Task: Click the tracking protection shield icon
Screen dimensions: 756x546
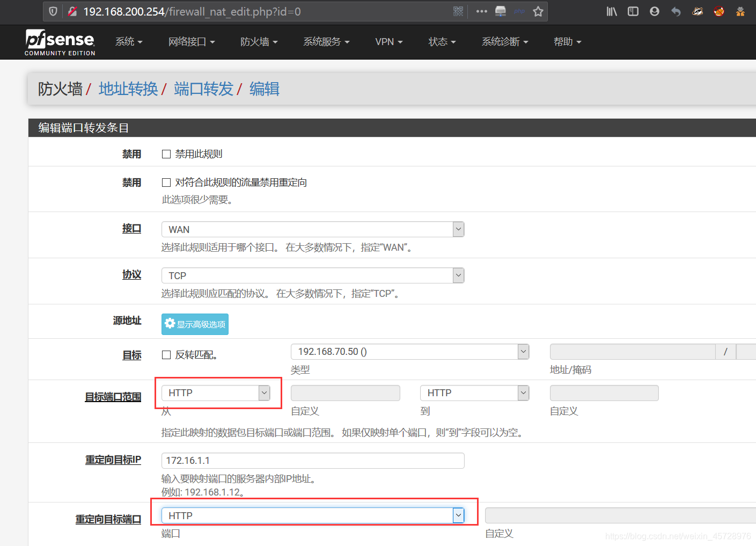Action: (x=53, y=11)
